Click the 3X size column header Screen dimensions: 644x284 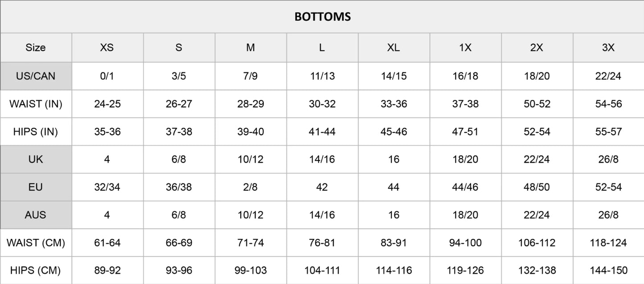[608, 48]
